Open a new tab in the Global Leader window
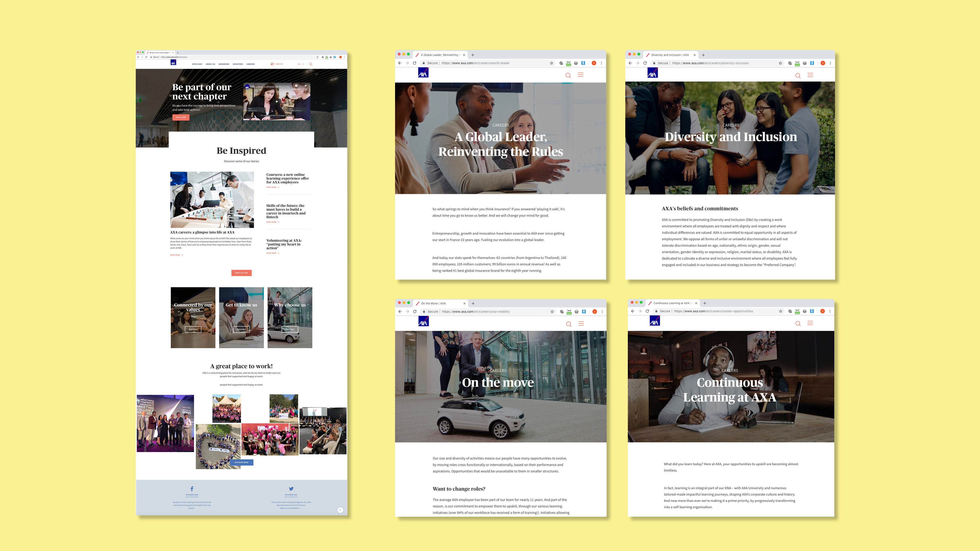The height and width of the screenshot is (551, 980). coord(473,55)
